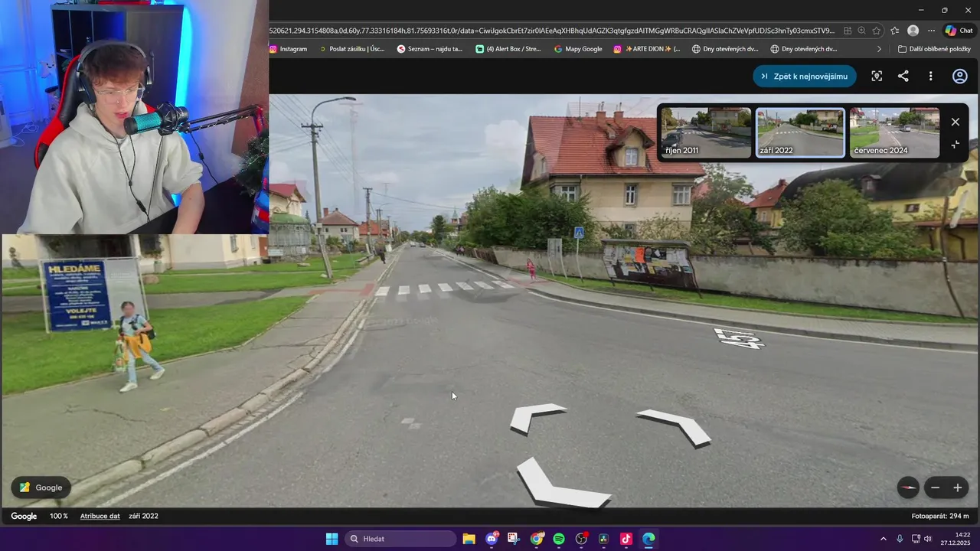This screenshot has height=551, width=980.
Task: Open second 'Dny otevřených dv...' bookmark
Action: 804,49
